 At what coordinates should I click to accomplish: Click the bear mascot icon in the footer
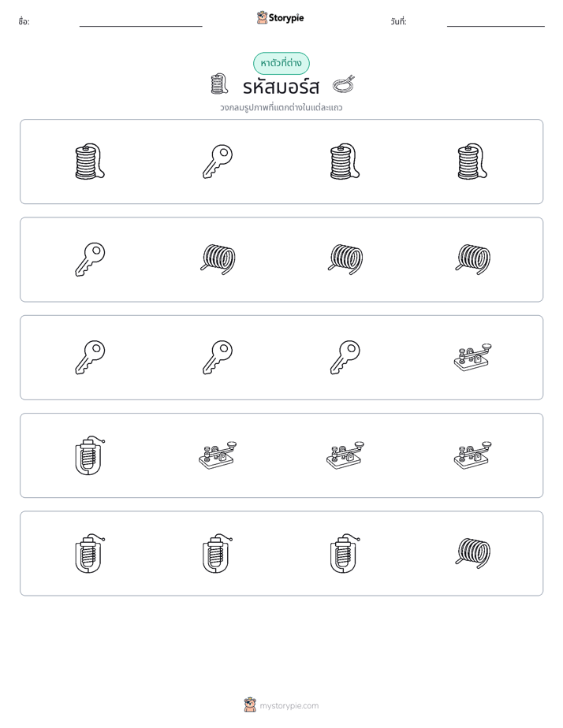coord(250,705)
